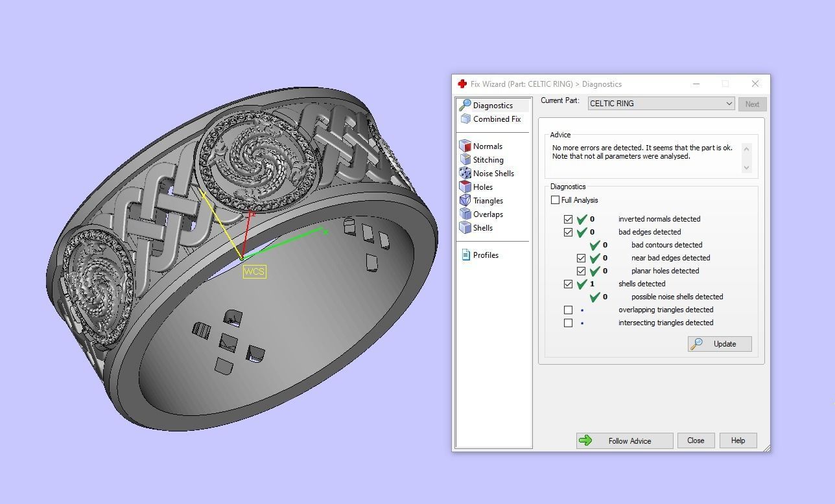This screenshot has height=504, width=835.
Task: Open the Diagnostics magnifier icon
Action: [465, 105]
